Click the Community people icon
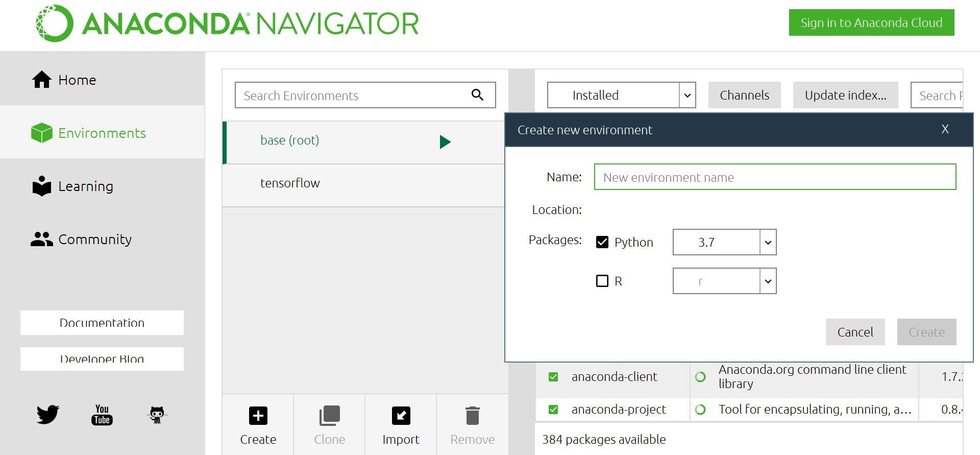This screenshot has width=980, height=455. (x=42, y=239)
